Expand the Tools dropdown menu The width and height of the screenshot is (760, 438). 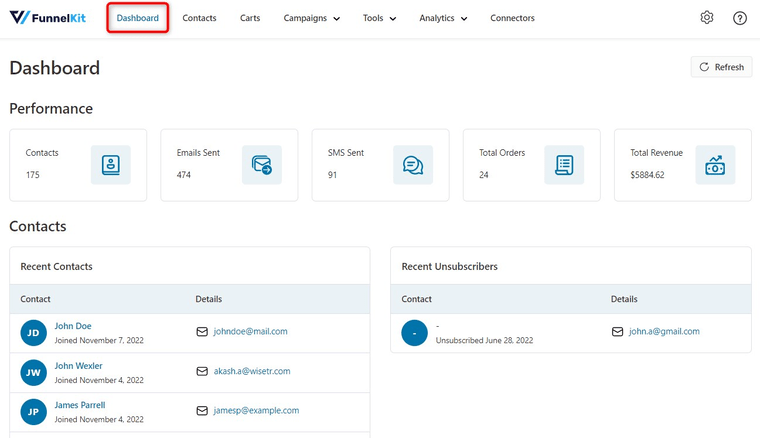(x=380, y=18)
